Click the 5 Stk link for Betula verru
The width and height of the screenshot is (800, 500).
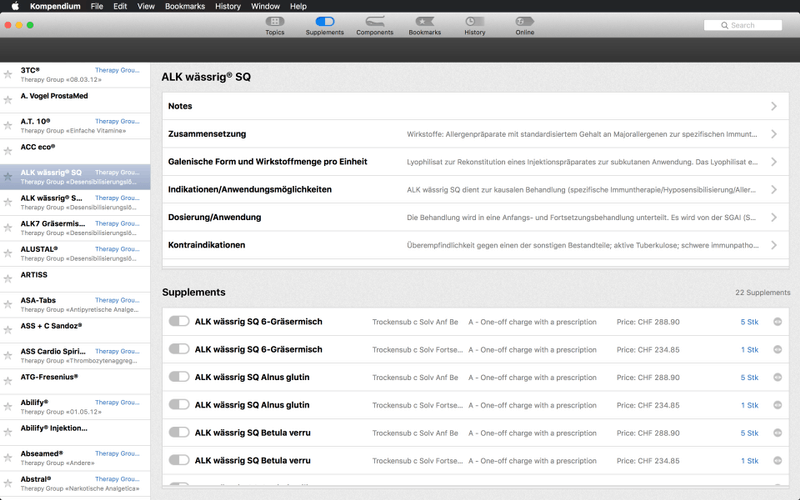coord(749,433)
